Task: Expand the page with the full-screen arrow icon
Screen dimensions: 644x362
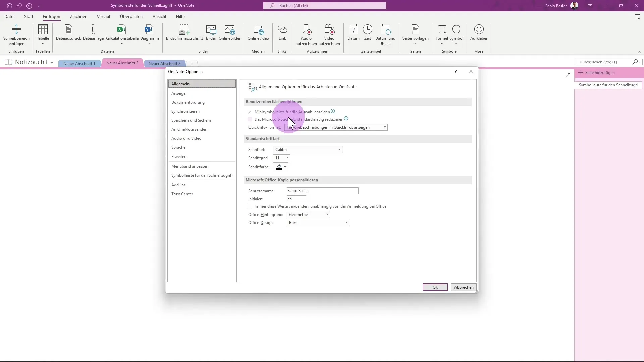Action: click(568, 75)
